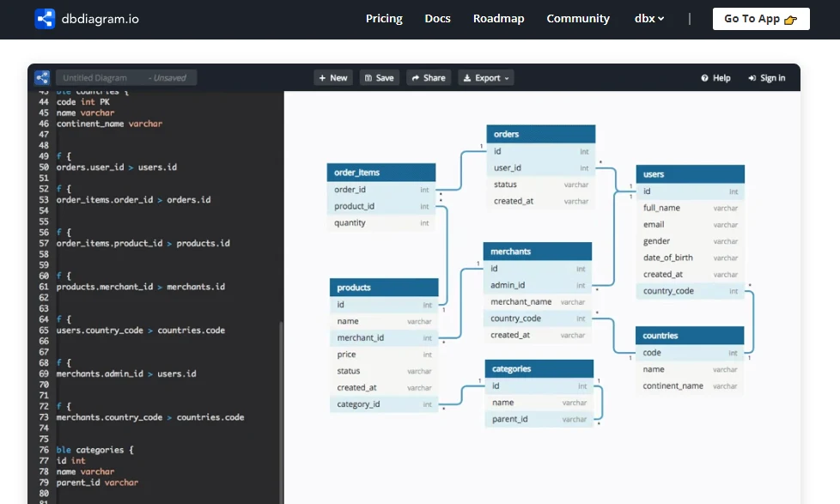Image resolution: width=840 pixels, height=504 pixels.
Task: Select the user_id field in orders table
Action: [x=540, y=167]
